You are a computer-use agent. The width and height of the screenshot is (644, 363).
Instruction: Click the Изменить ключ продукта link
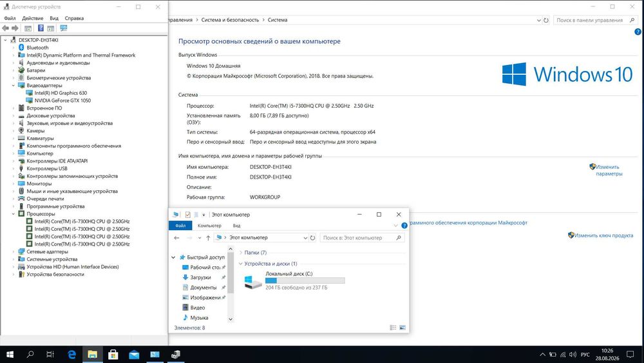point(604,235)
